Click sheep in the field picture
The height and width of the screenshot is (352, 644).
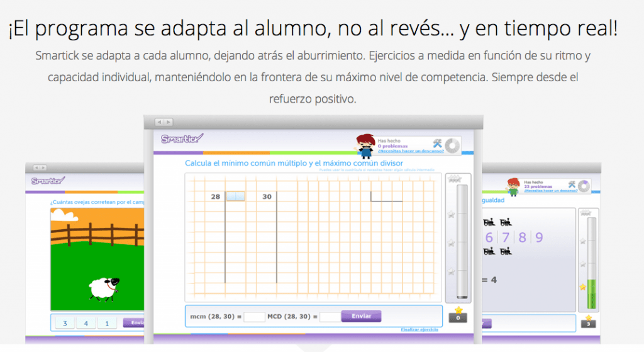pos(104,288)
